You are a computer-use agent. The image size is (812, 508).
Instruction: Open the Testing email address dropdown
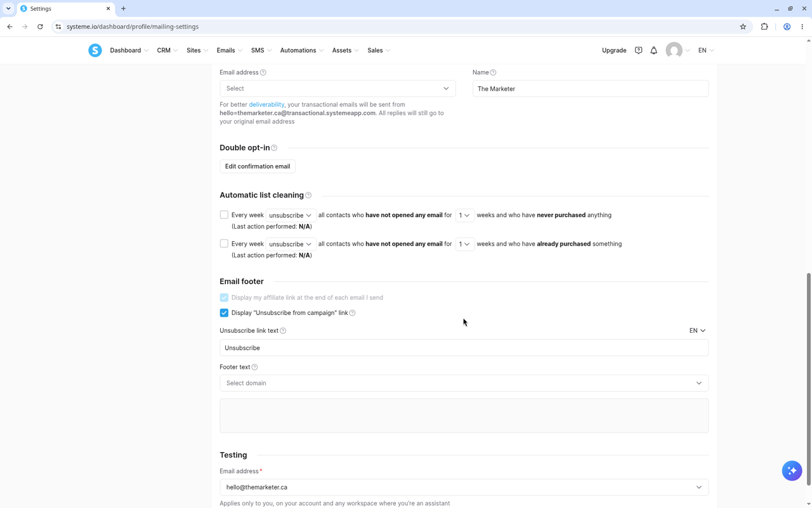click(x=464, y=487)
